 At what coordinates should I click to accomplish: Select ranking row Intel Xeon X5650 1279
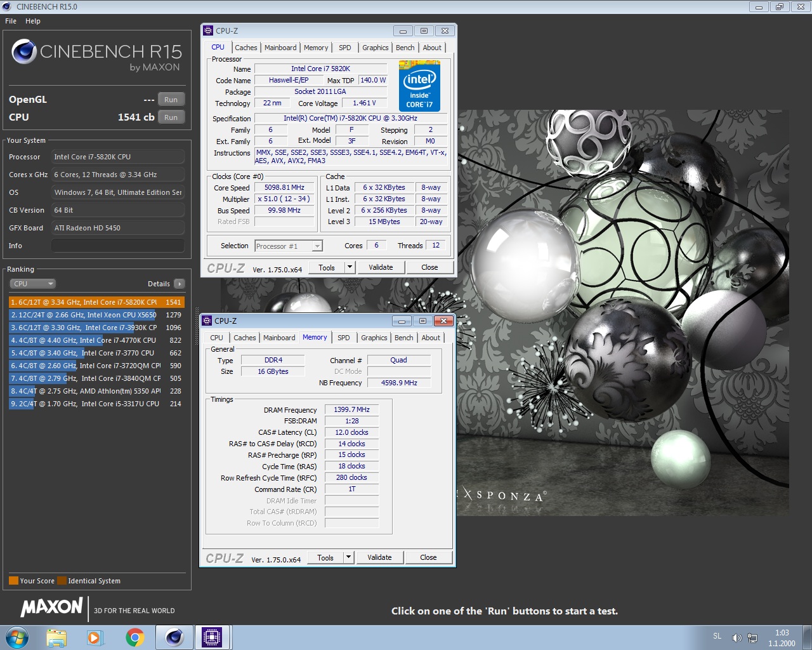pos(96,315)
